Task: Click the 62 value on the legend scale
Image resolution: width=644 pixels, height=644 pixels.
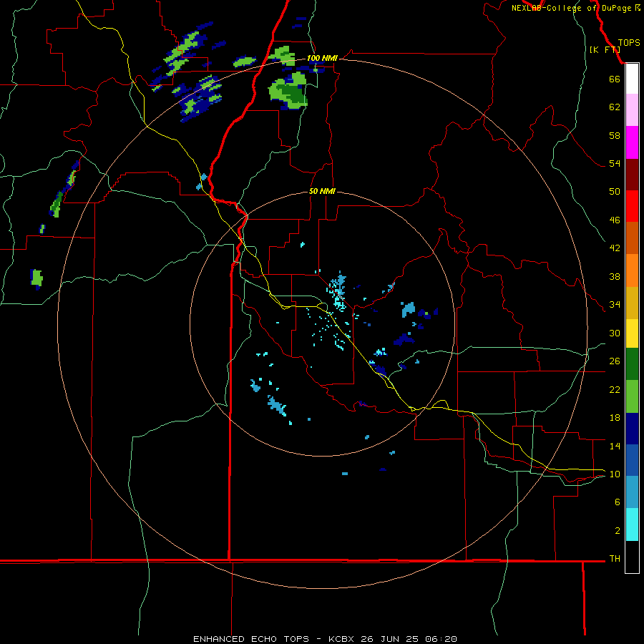Action: (x=615, y=107)
